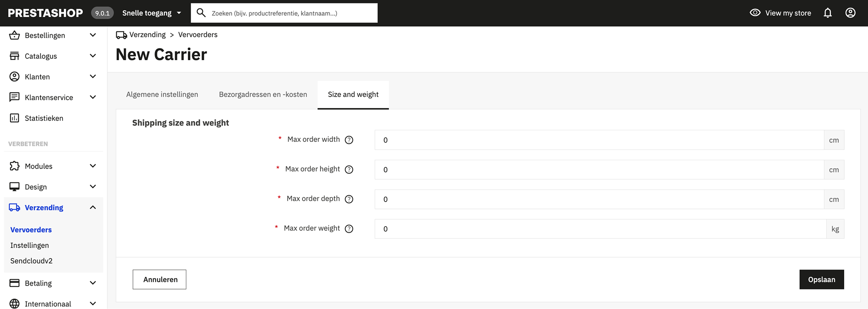Click the Statistieken chart icon

click(x=15, y=118)
